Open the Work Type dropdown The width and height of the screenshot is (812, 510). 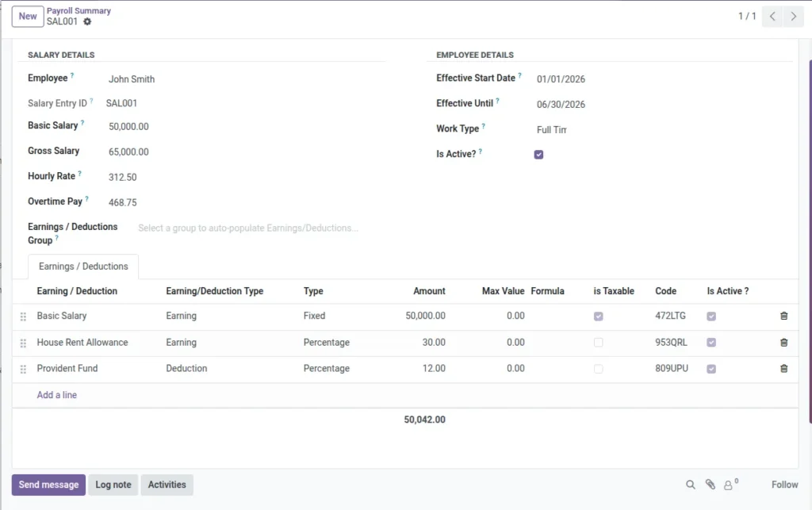(x=552, y=130)
